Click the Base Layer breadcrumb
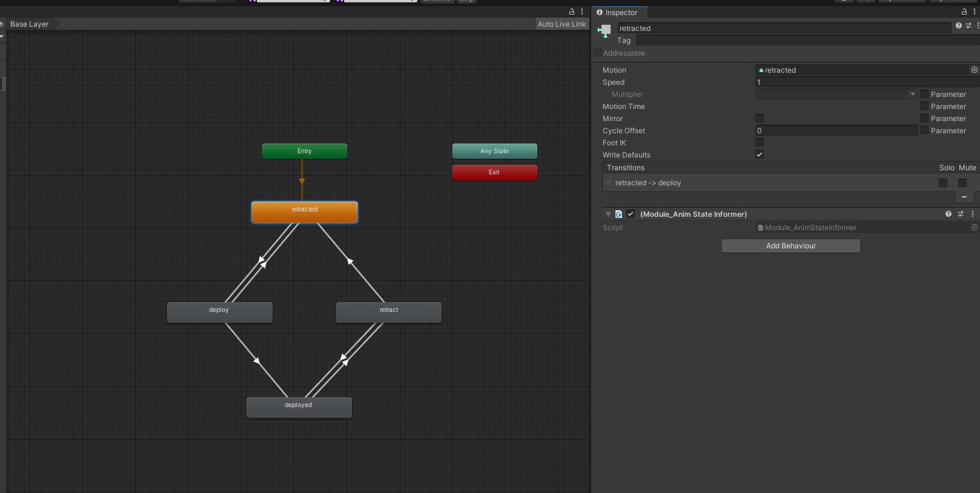The image size is (980, 493). click(29, 24)
